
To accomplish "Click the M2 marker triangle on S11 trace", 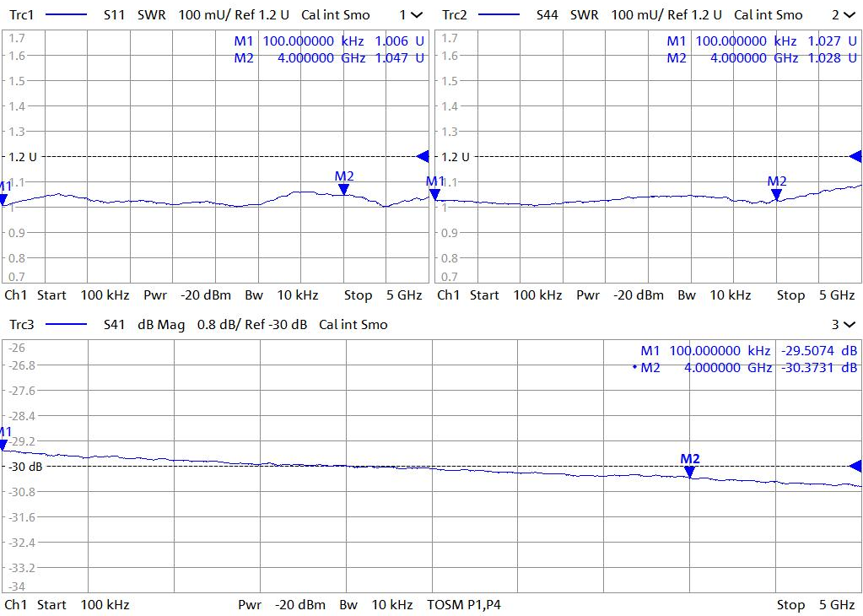I will [344, 190].
